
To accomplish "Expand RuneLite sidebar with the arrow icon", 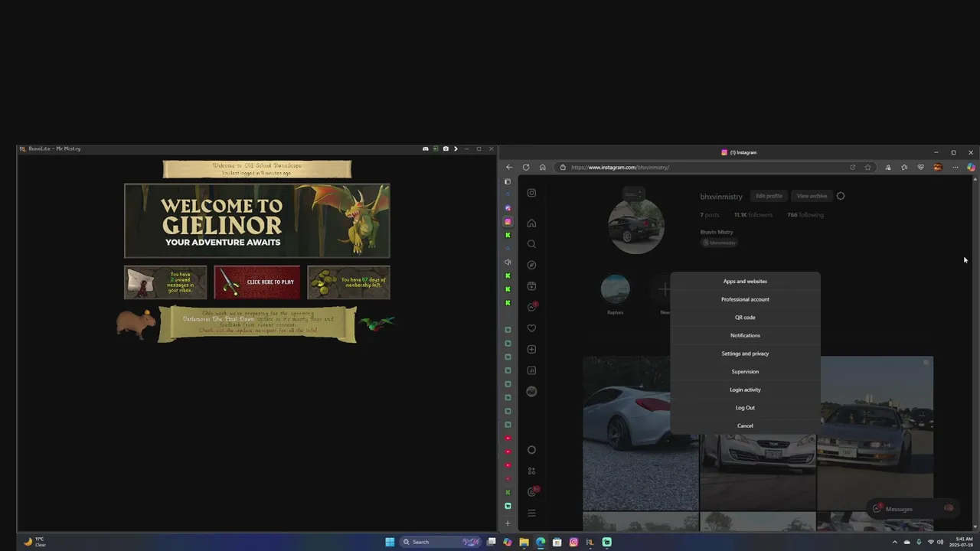I will [x=456, y=148].
